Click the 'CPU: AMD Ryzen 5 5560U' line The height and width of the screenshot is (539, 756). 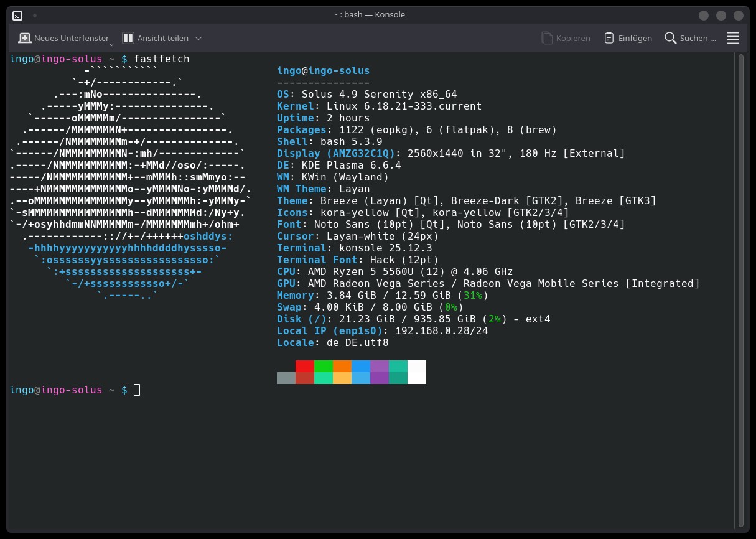click(395, 271)
